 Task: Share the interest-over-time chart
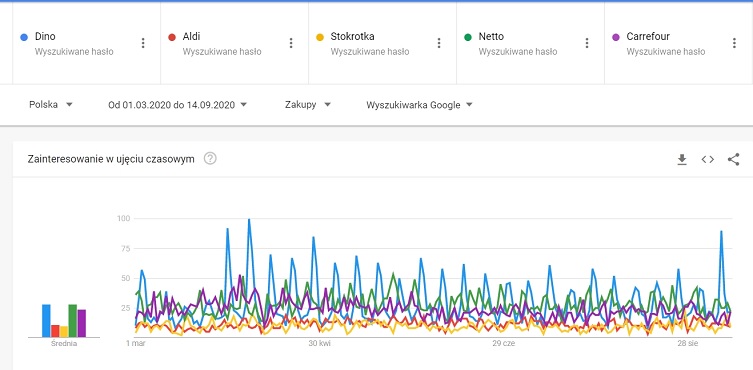733,160
